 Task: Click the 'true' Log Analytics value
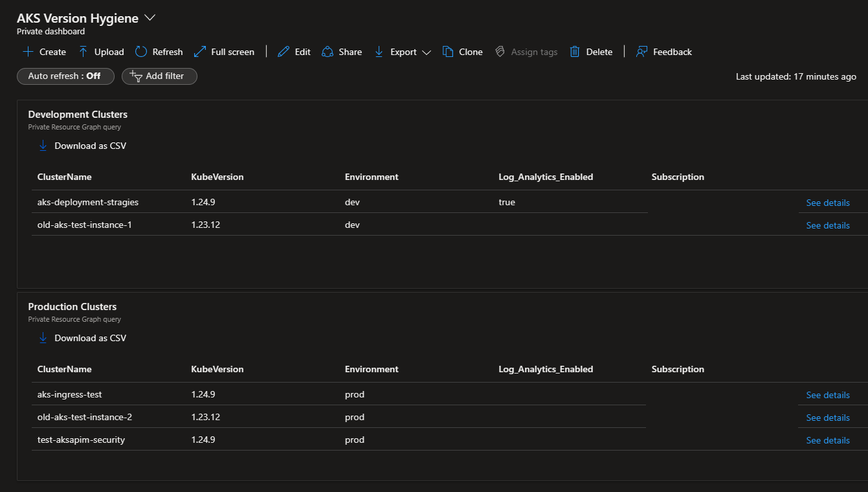click(x=507, y=202)
